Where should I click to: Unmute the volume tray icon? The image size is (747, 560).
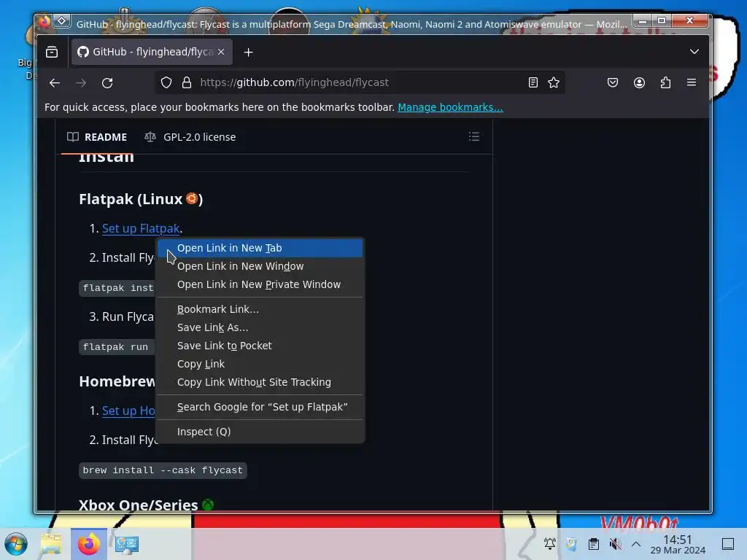click(616, 544)
